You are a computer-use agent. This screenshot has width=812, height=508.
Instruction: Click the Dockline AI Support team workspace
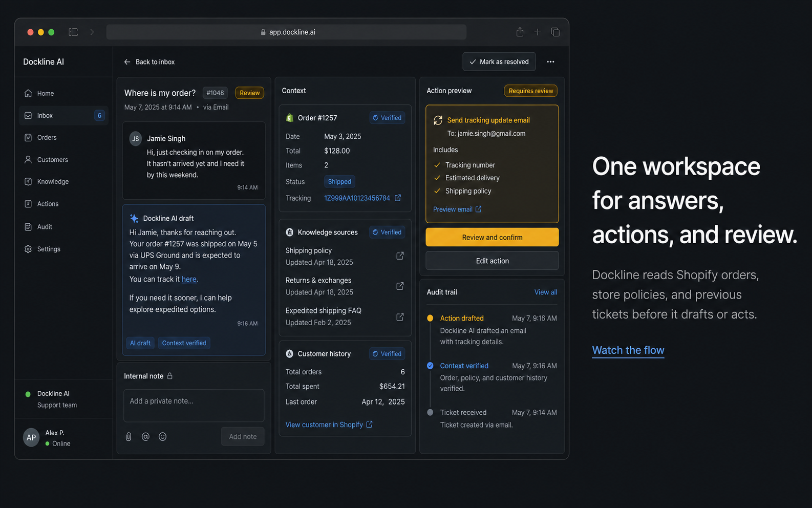[63, 399]
